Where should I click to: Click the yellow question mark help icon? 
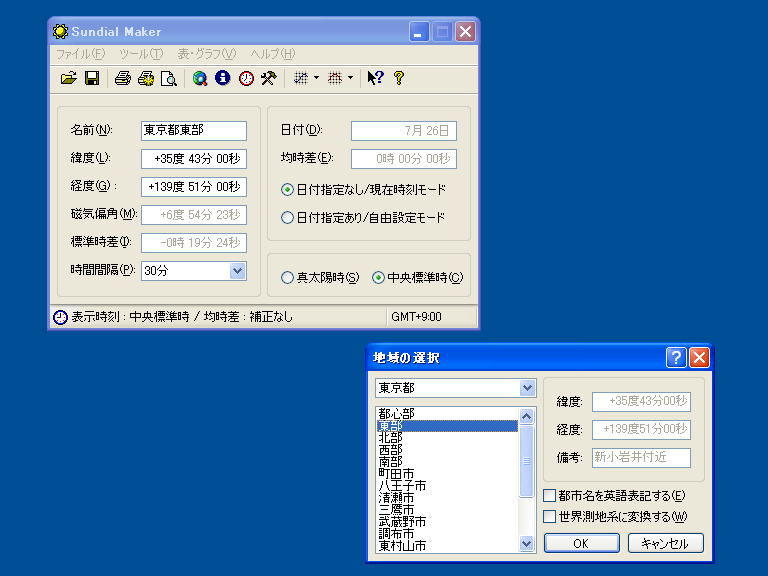pyautogui.click(x=399, y=78)
